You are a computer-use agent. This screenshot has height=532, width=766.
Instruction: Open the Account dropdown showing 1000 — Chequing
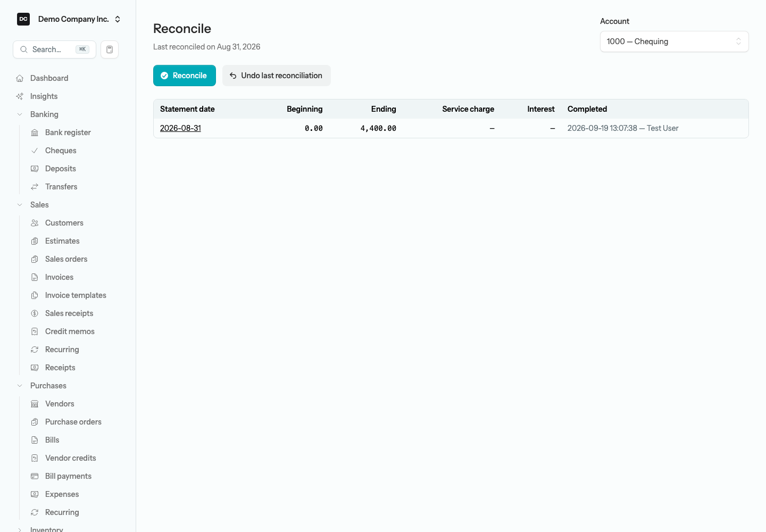[x=674, y=41]
